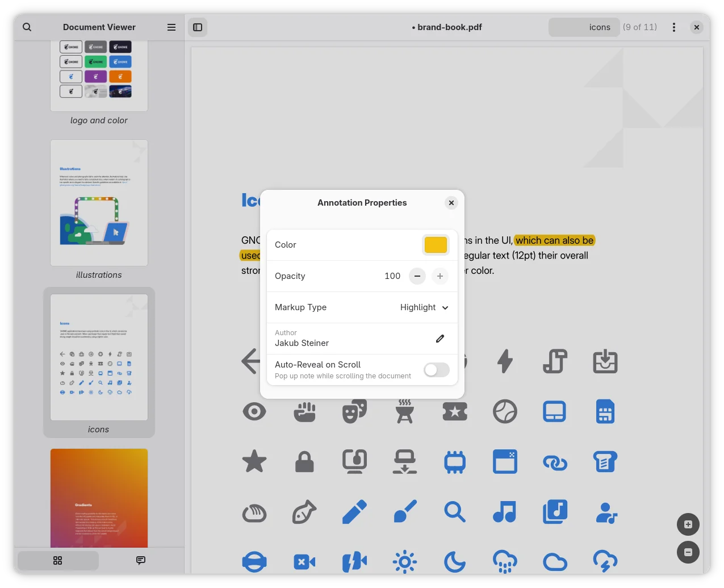The width and height of the screenshot is (724, 588).
Task: Open the Document Viewer hamburger menu
Action: tap(171, 27)
